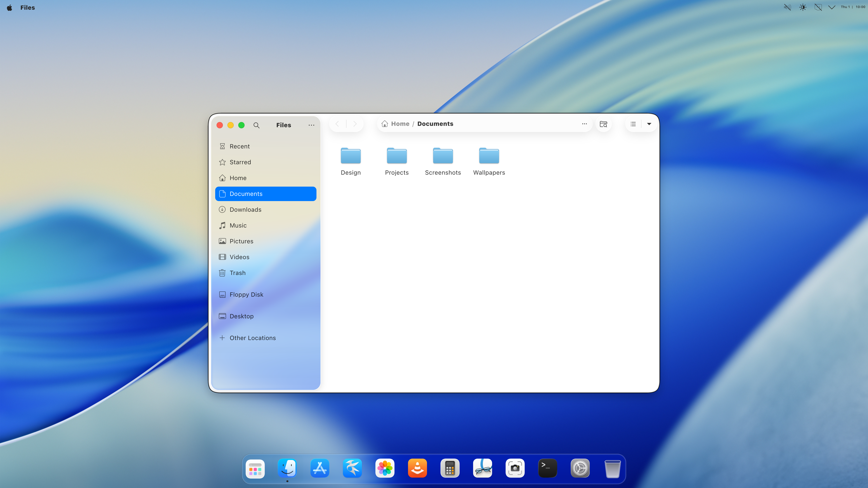868x488 pixels.
Task: Close the Files window
Action: pos(220,125)
